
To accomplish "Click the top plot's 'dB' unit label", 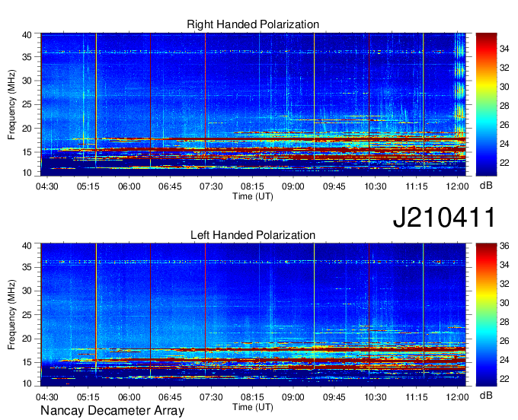I will (x=486, y=186).
